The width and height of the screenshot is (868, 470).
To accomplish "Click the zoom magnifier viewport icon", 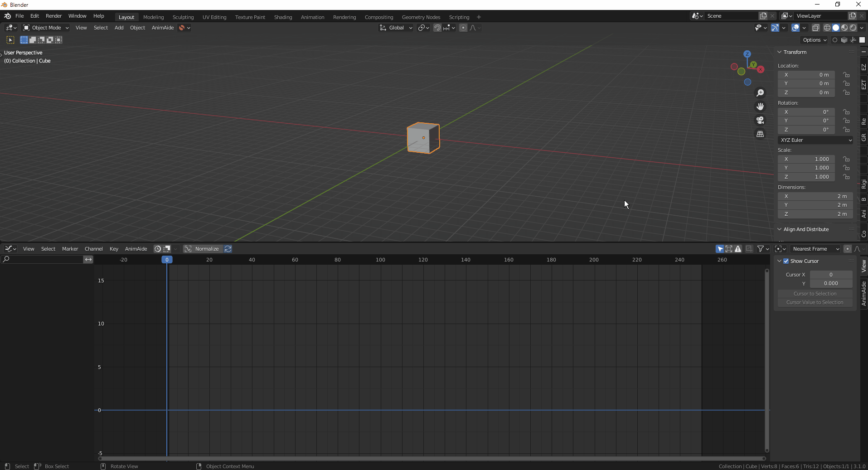I will [760, 93].
